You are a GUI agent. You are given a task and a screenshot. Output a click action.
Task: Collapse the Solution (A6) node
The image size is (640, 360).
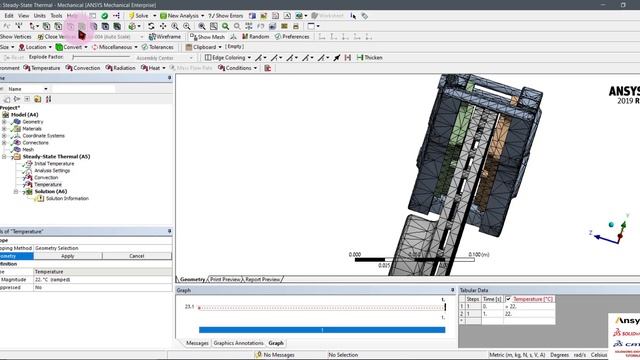click(x=16, y=191)
